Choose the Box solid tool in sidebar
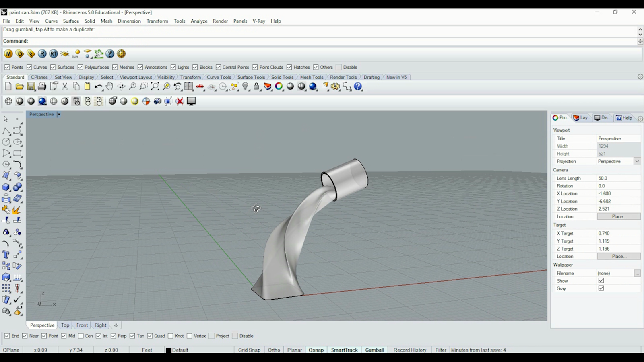This screenshot has height=362, width=644. coord(6,187)
